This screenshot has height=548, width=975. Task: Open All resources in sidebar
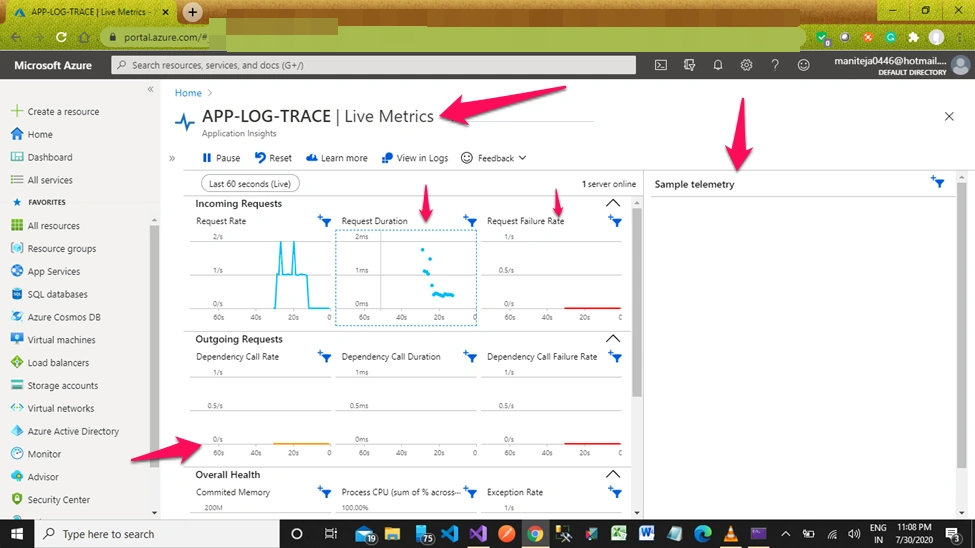click(45, 225)
